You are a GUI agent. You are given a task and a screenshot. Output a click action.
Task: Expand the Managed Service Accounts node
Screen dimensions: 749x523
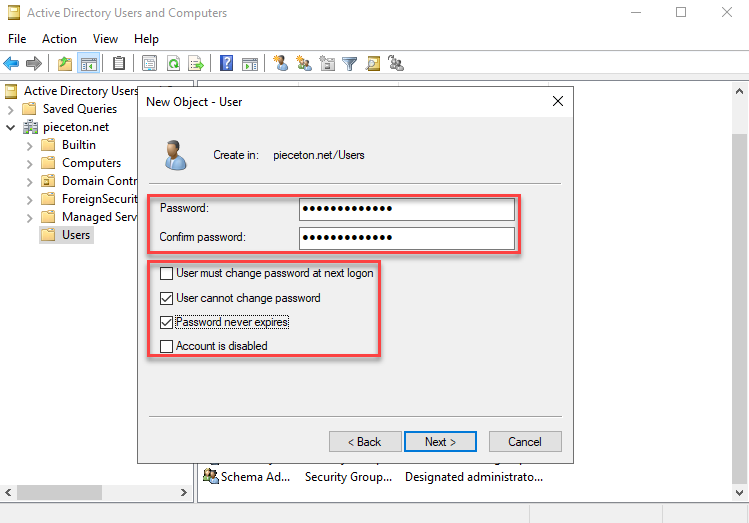tap(30, 218)
